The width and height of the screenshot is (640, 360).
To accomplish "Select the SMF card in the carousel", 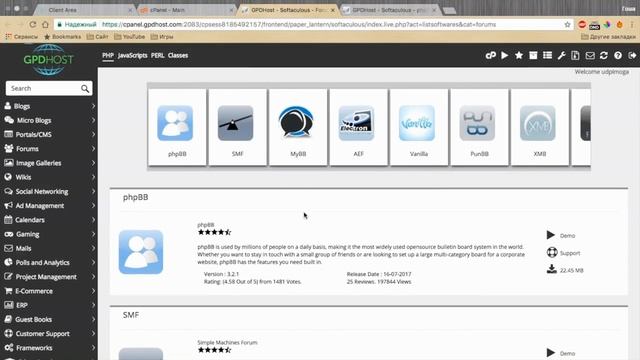I will click(238, 127).
